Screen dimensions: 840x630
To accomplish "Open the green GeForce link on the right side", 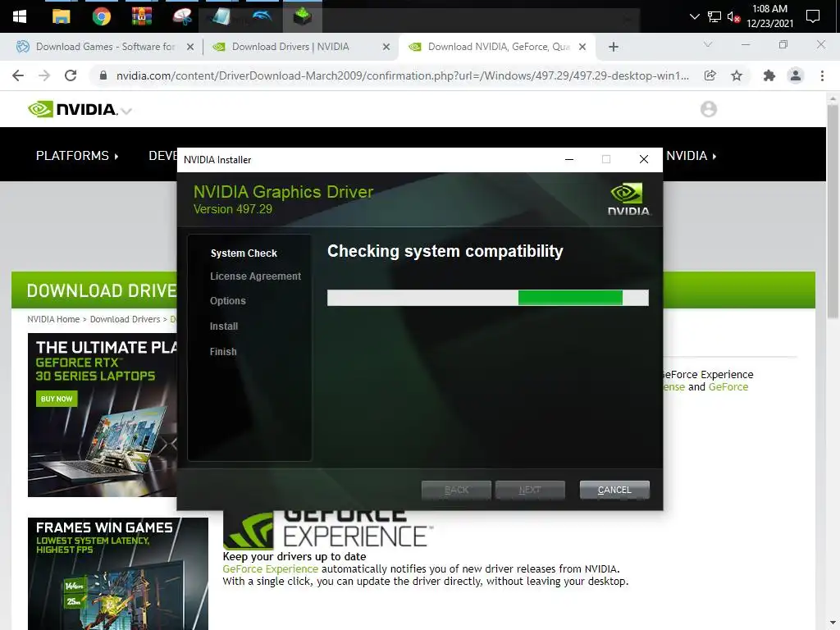I will tap(728, 387).
